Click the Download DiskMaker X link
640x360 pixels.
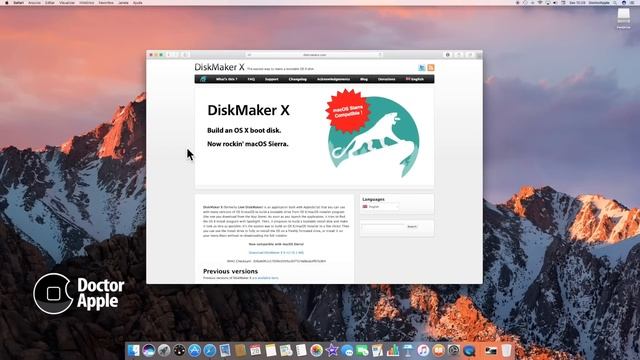coord(276,253)
